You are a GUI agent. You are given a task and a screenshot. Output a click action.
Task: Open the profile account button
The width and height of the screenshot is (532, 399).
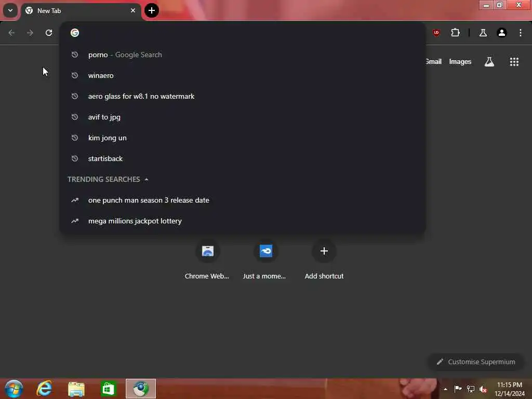coord(502,33)
